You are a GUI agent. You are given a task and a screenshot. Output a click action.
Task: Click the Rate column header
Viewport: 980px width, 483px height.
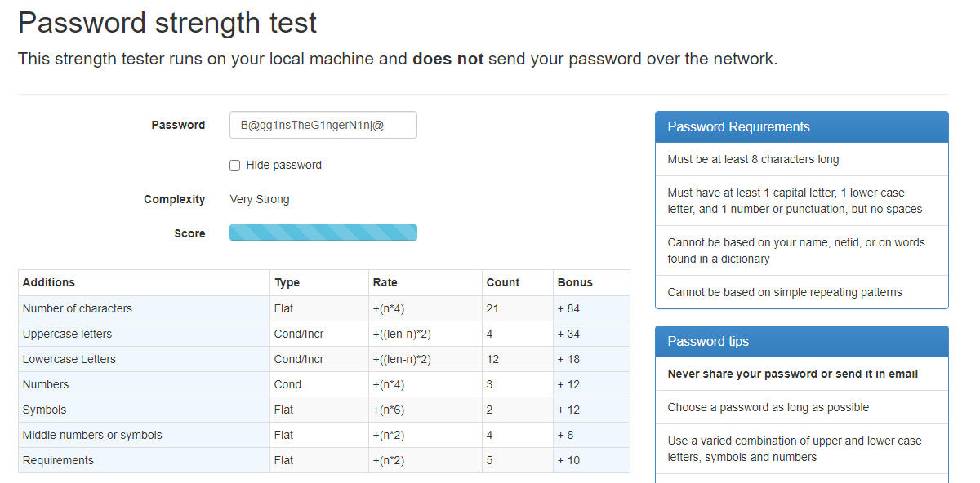tap(385, 282)
